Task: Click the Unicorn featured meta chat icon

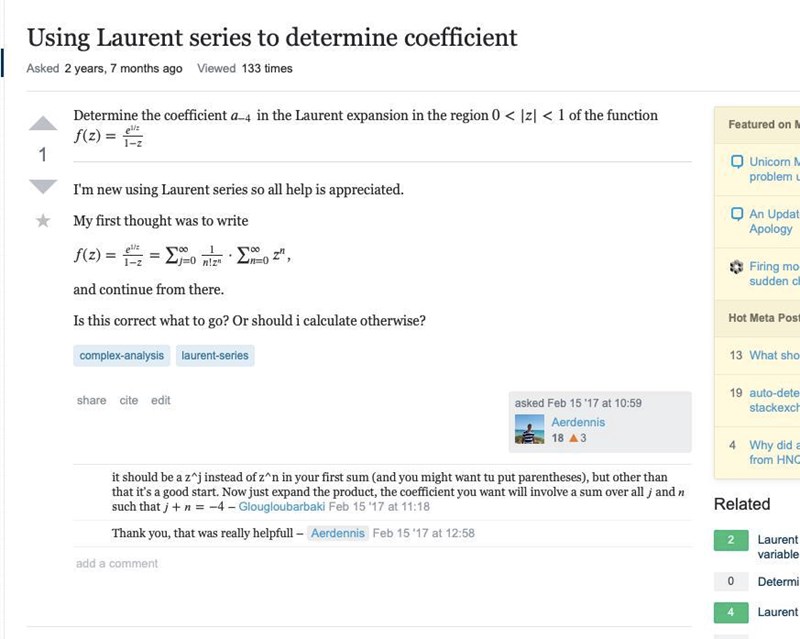Action: [737, 161]
